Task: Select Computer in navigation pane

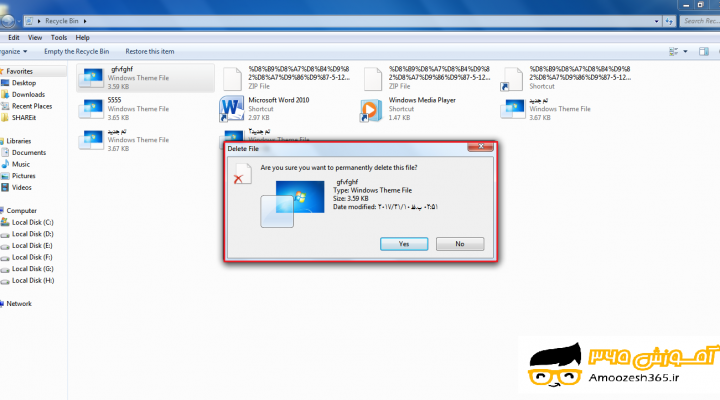Action: point(21,211)
